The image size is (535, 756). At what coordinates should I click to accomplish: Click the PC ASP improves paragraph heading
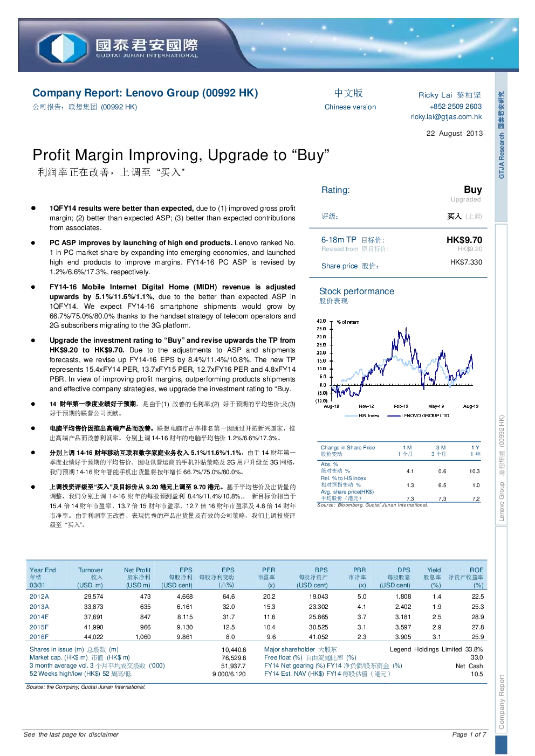(141, 242)
